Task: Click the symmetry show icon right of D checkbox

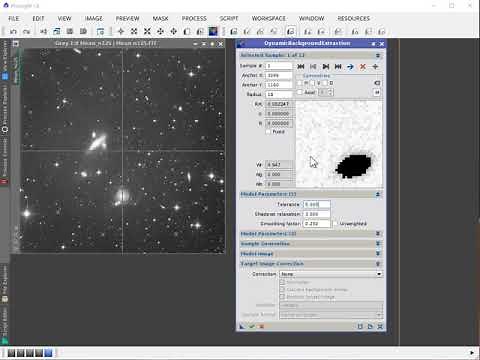Action: pyautogui.click(x=377, y=83)
